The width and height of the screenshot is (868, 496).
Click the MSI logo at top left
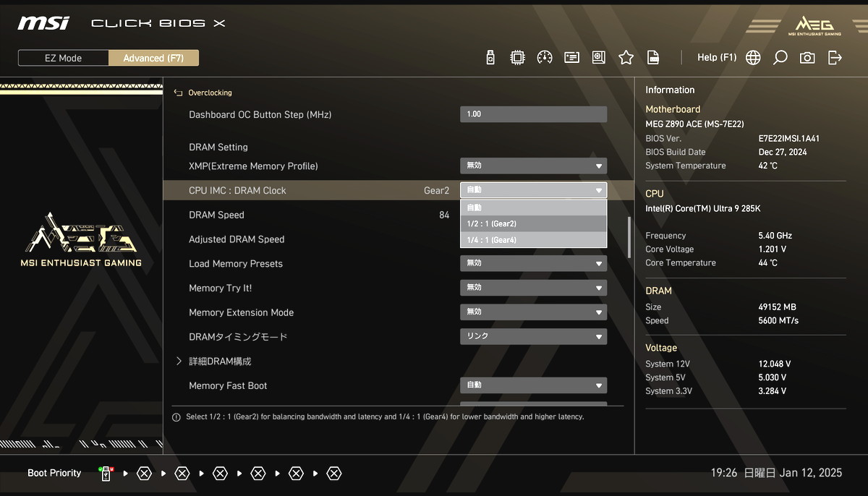coord(43,23)
